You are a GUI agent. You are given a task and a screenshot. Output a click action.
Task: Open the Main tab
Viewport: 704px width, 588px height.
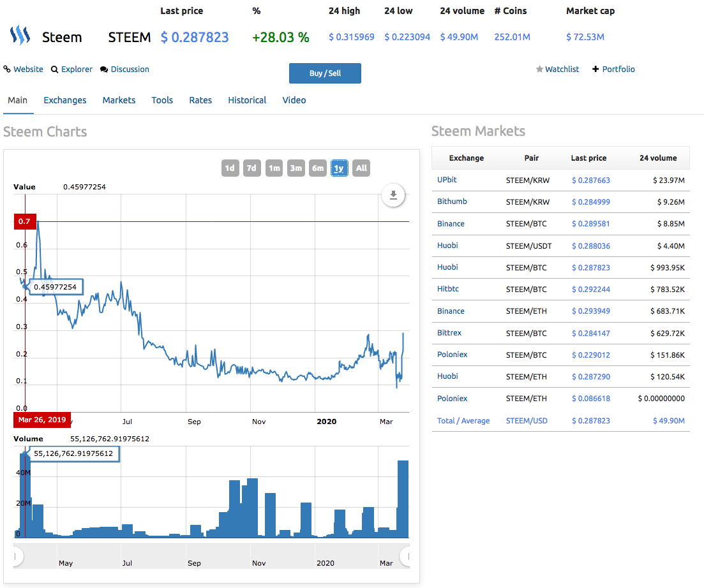click(x=17, y=100)
